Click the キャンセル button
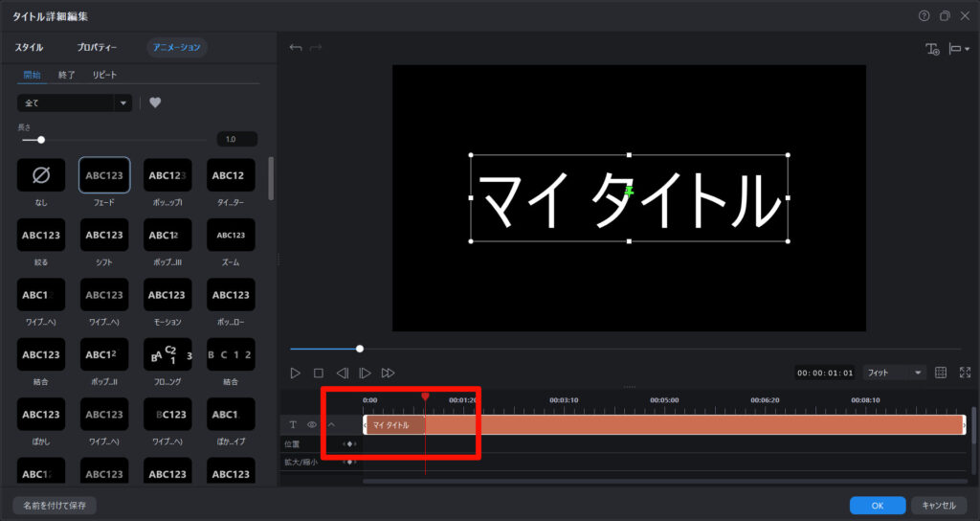980x521 pixels. click(x=939, y=505)
